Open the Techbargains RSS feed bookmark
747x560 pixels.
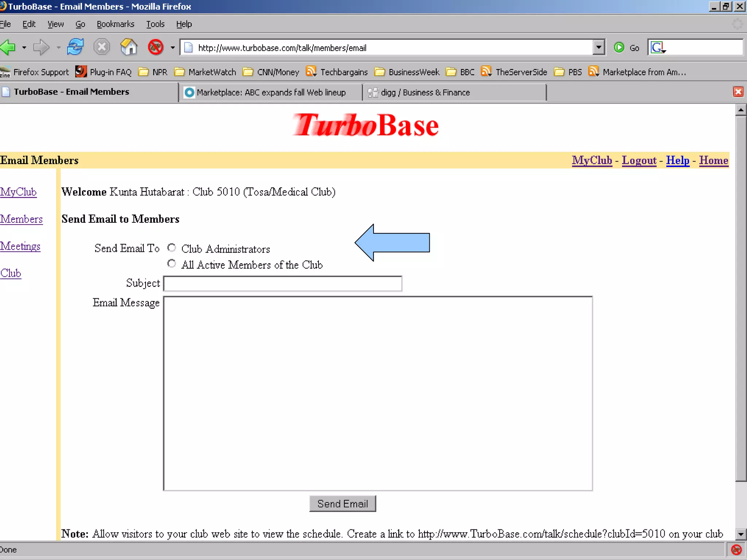pyautogui.click(x=337, y=72)
